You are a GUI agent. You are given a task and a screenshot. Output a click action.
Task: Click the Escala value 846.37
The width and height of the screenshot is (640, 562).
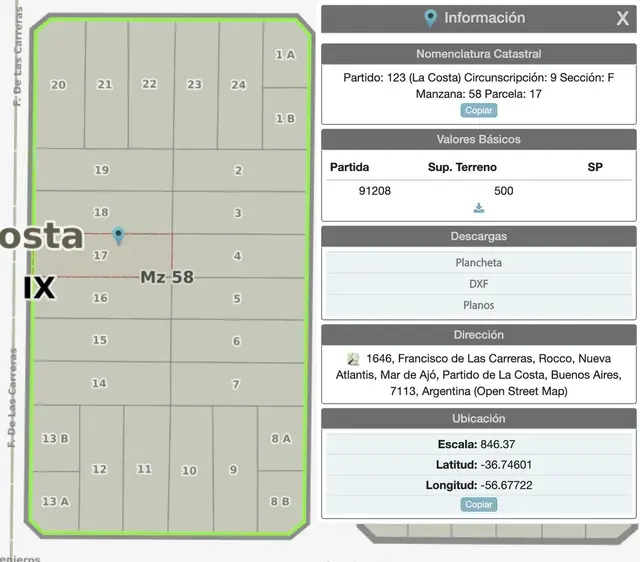pyautogui.click(x=498, y=444)
